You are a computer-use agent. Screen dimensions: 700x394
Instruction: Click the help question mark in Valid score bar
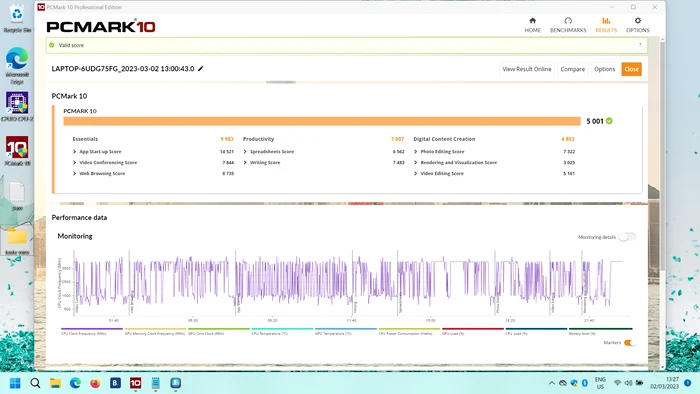[640, 45]
